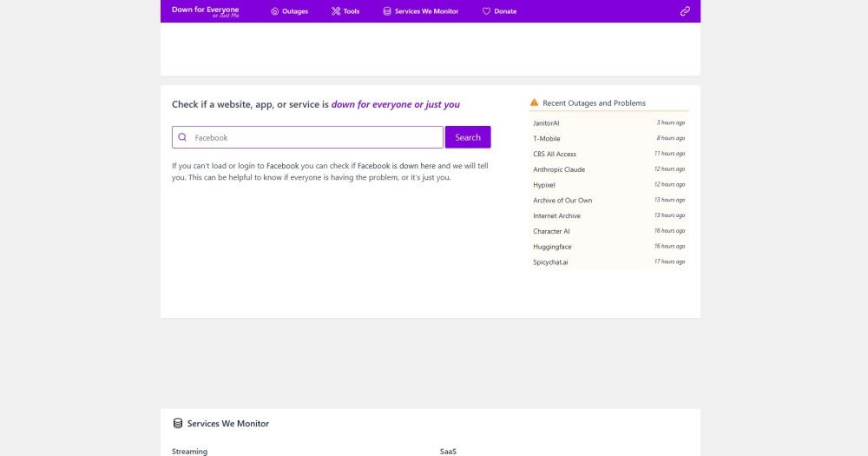868x456 pixels.
Task: Click the warning triangle icon by Recent Outages
Action: [534, 102]
